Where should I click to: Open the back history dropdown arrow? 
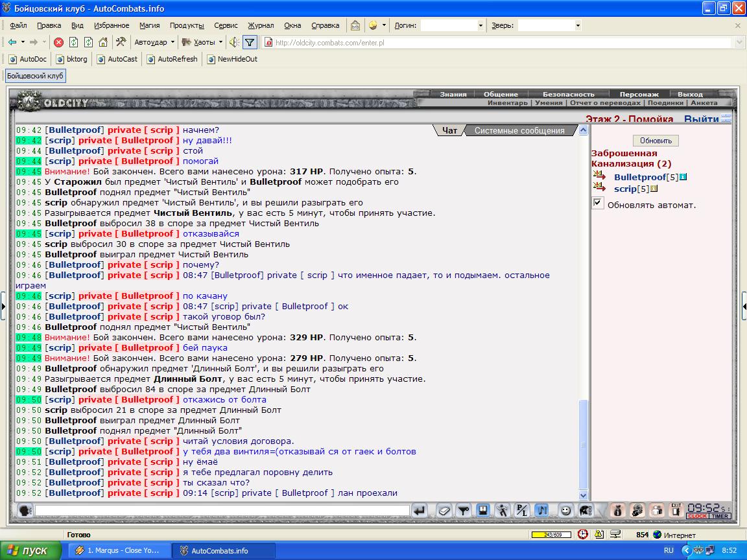pyautogui.click(x=23, y=42)
